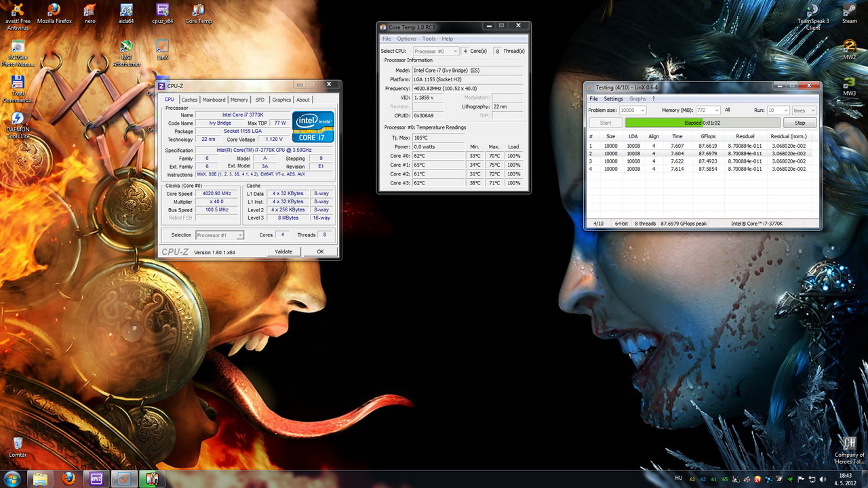868x488 pixels.
Task: Click the network tray icon
Action: 812,480
